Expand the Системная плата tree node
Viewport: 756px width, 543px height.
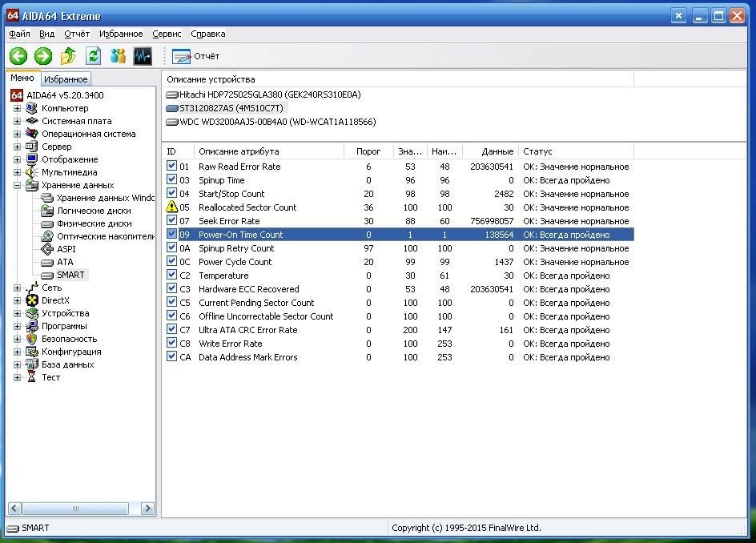coord(18,121)
